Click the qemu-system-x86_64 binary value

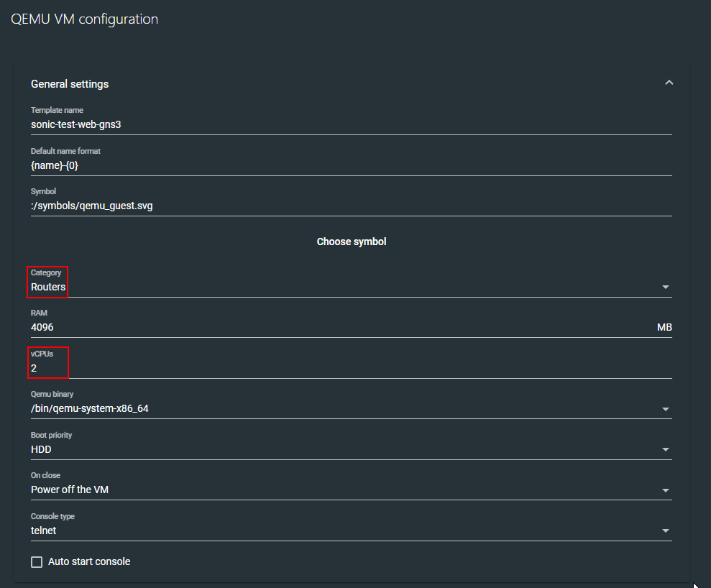pyautogui.click(x=90, y=408)
